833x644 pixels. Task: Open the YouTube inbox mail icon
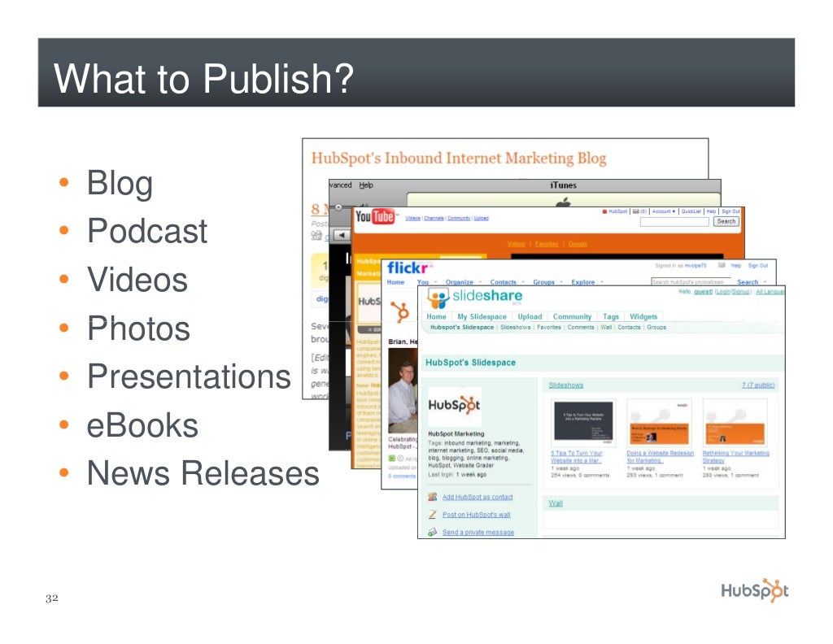(635, 211)
